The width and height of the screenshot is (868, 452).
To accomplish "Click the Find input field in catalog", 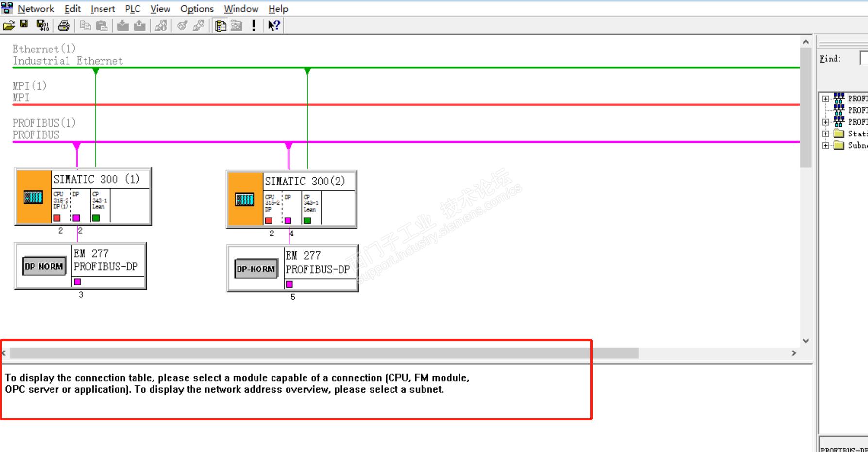I will (x=864, y=58).
